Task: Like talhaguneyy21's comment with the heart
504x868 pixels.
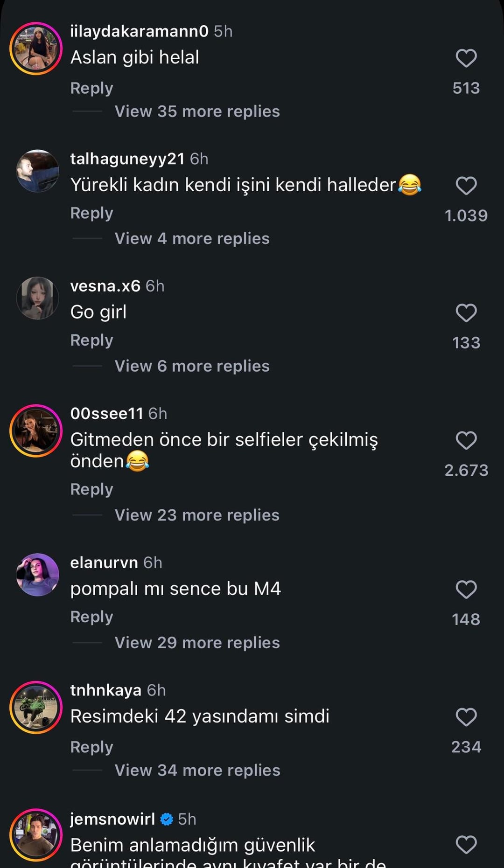Action: (x=466, y=186)
